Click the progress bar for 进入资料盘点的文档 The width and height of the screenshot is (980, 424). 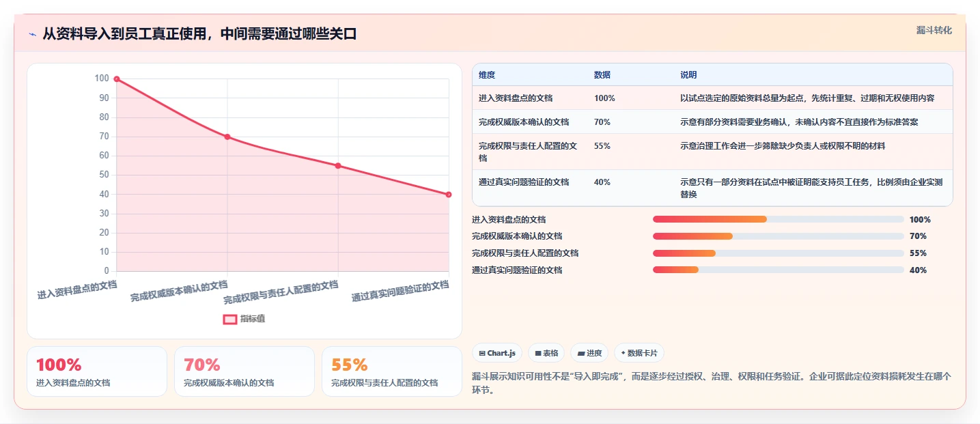[779, 219]
